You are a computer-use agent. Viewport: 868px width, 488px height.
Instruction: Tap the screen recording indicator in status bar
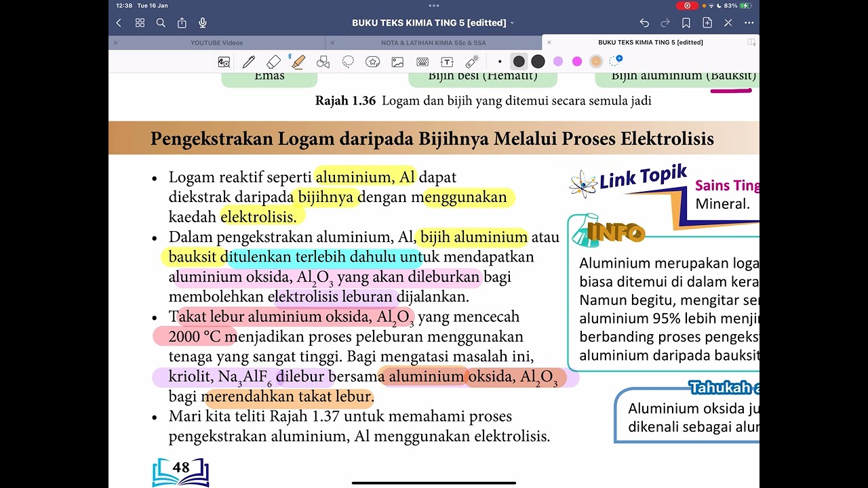tap(687, 5)
